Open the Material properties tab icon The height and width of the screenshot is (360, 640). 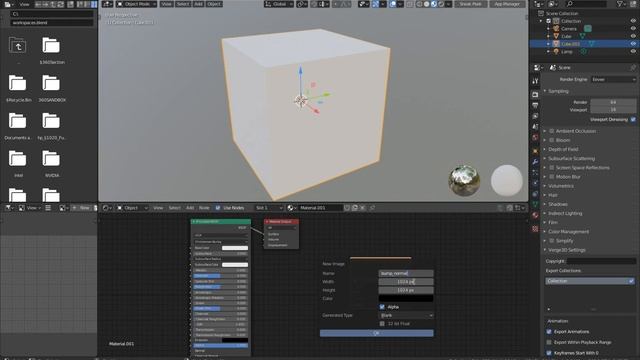pos(535,216)
